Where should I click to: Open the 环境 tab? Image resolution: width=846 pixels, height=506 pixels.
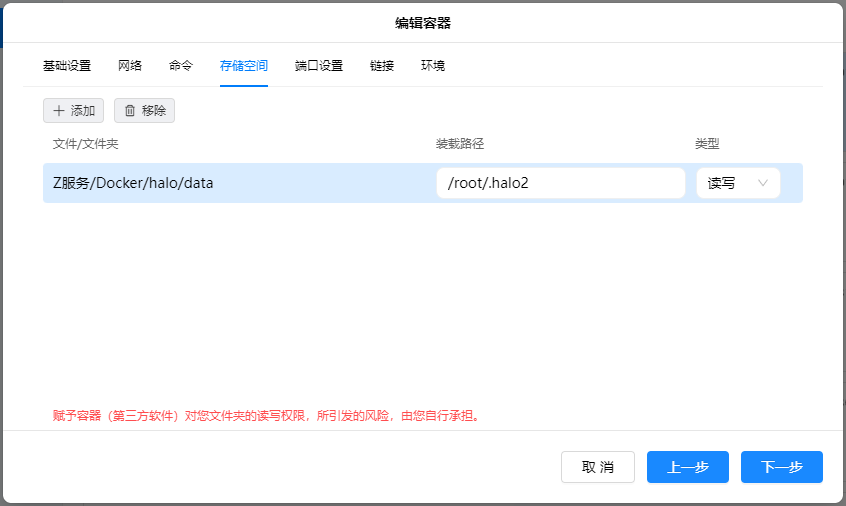point(433,66)
